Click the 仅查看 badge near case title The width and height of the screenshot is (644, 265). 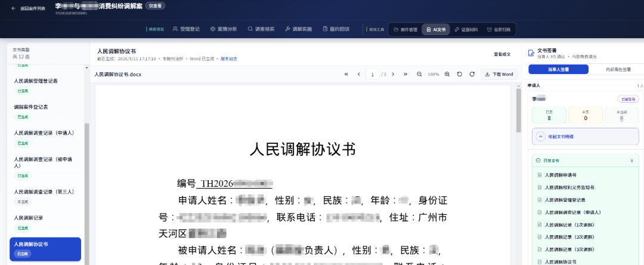pyautogui.click(x=155, y=6)
